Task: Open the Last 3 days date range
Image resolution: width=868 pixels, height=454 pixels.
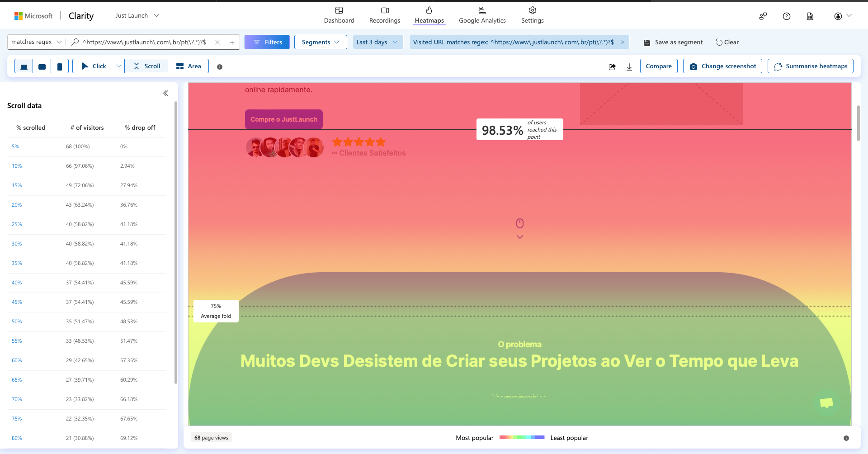Action: (x=377, y=42)
